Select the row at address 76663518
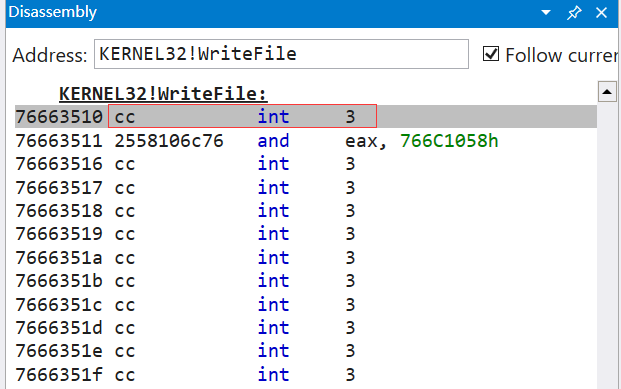The height and width of the screenshot is (389, 621). tap(306, 211)
